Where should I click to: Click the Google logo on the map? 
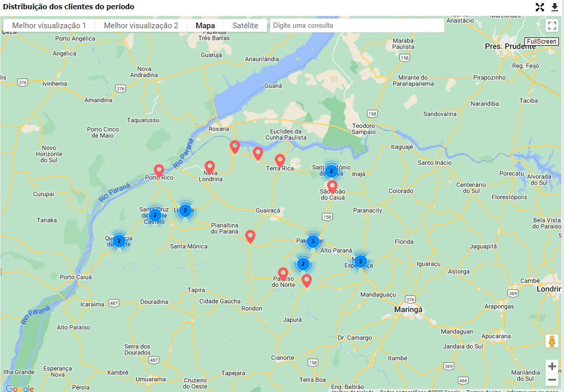coord(20,388)
